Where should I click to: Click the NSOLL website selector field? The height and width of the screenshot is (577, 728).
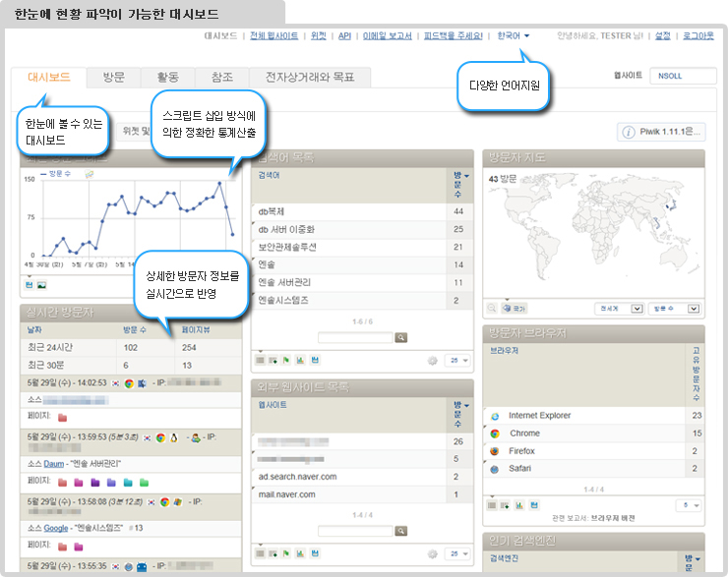tap(684, 76)
